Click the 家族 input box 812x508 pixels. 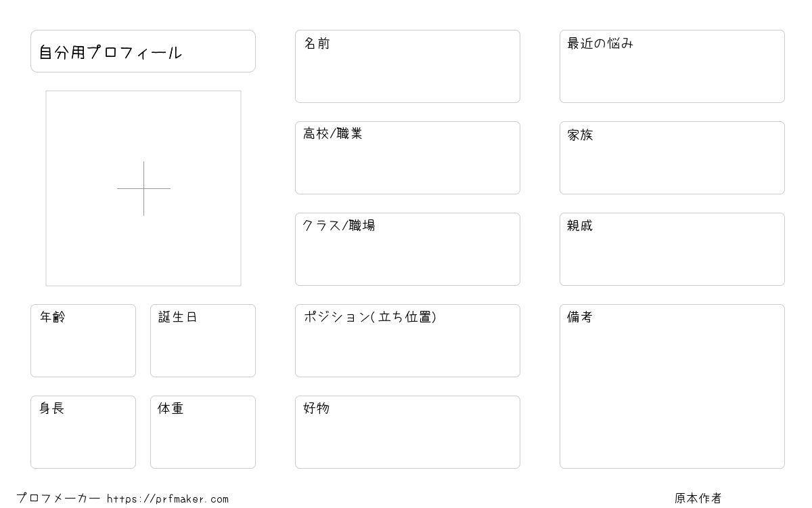[672, 158]
